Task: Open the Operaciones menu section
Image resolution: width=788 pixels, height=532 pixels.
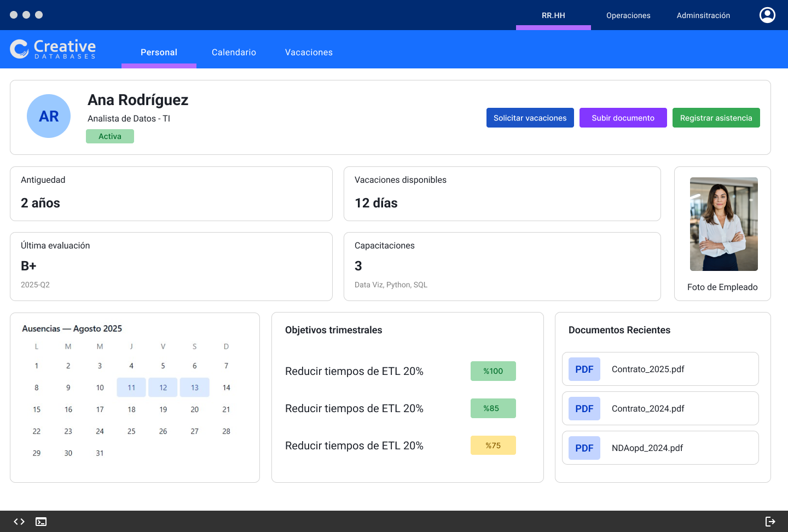Action: [x=628, y=15]
